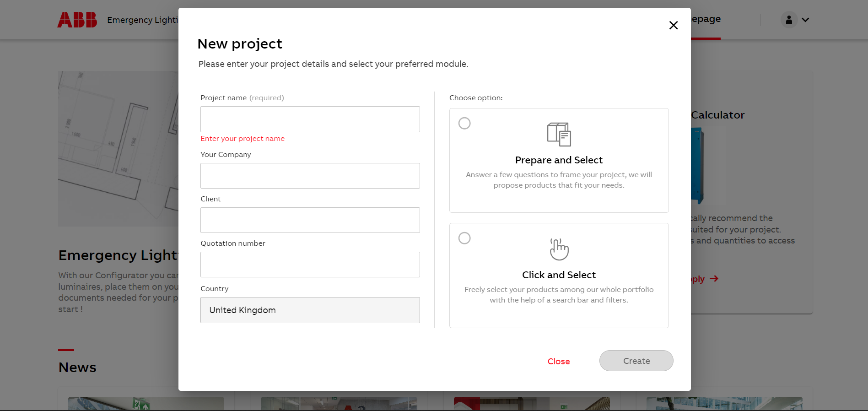Open the Country dropdown showing United Kingdom
Screen dimensions: 868x411
coord(310,310)
